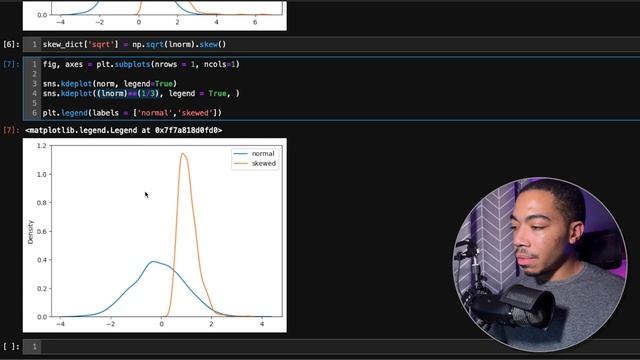Click line number 6 in cell 7
640x360 pixels.
click(x=34, y=113)
